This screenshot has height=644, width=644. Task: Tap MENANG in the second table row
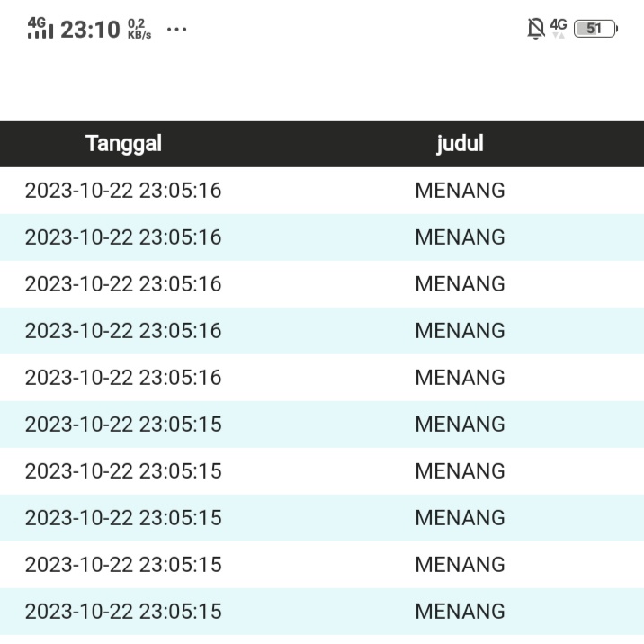click(460, 237)
